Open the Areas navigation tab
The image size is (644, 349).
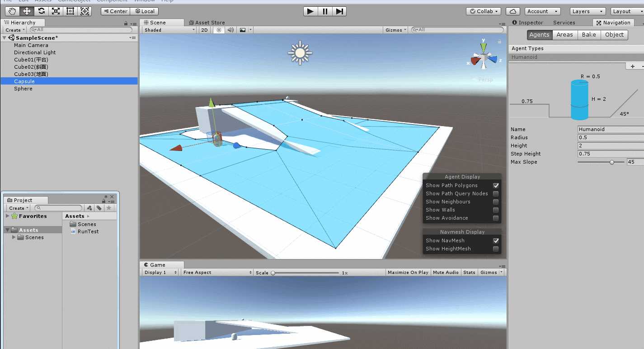(564, 35)
